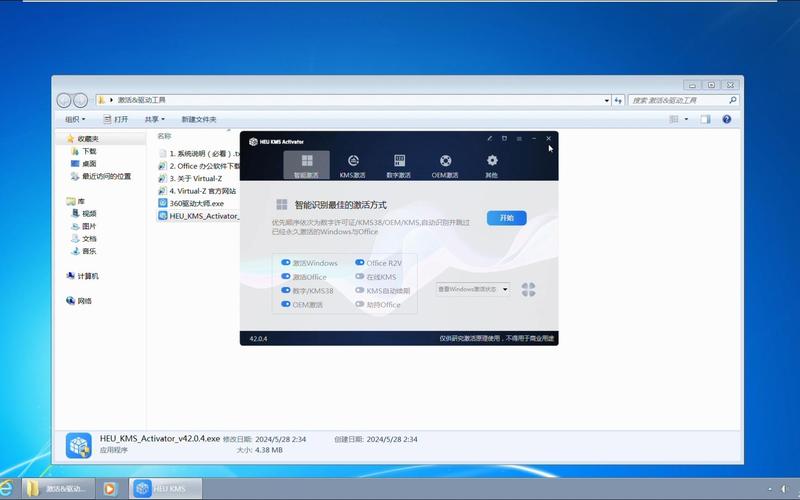800x500 pixels.
Task: Open the KMS激活 tab
Action: 353,165
